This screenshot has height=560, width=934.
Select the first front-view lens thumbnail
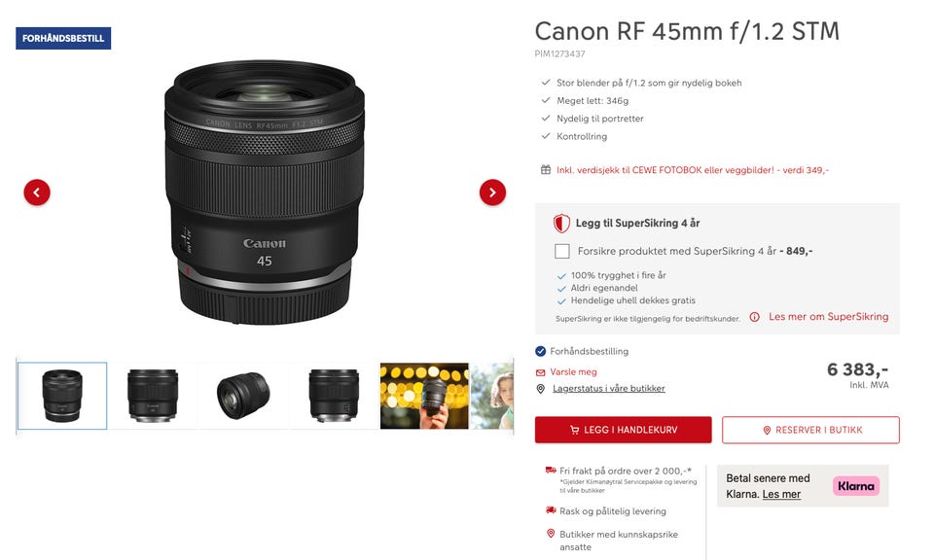coord(62,396)
